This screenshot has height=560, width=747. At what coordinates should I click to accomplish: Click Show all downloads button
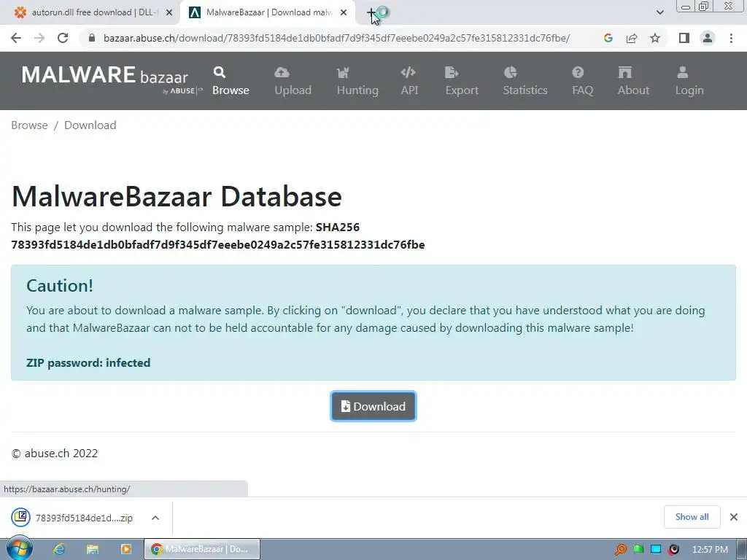pos(692,517)
